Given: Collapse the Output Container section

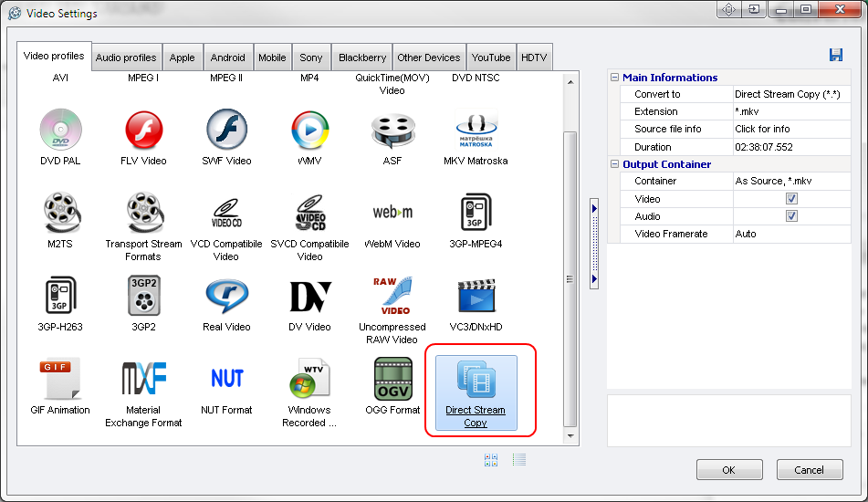Looking at the screenshot, I should (614, 163).
